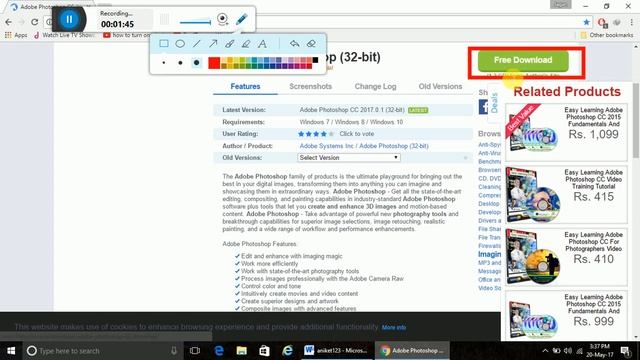This screenshot has width=640, height=360.
Task: Click the vertical page scrollbar
Action: click(636, 120)
